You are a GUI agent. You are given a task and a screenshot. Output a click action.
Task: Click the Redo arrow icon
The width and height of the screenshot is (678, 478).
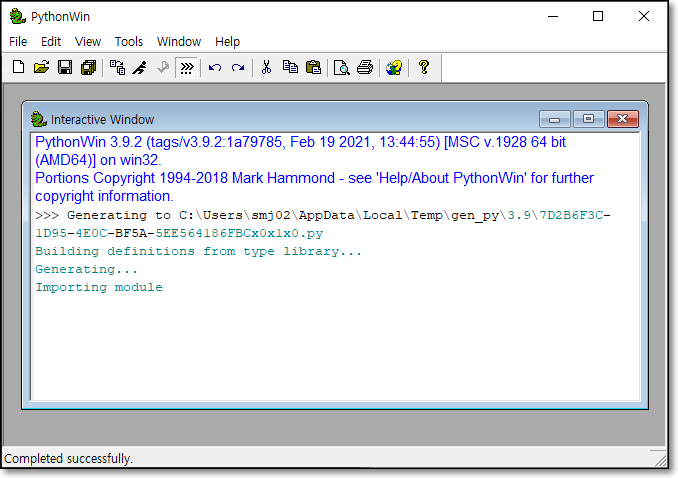(x=238, y=67)
